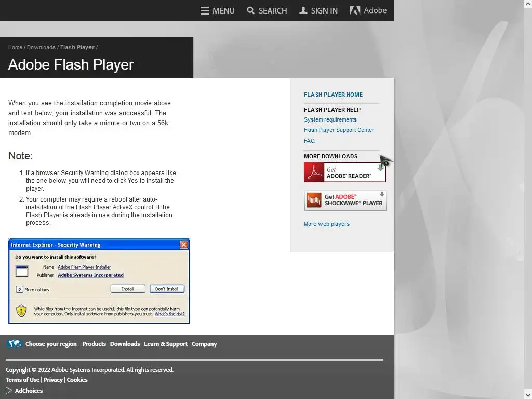Click Adobe Systems Incorporated publisher link

[x=90, y=275]
